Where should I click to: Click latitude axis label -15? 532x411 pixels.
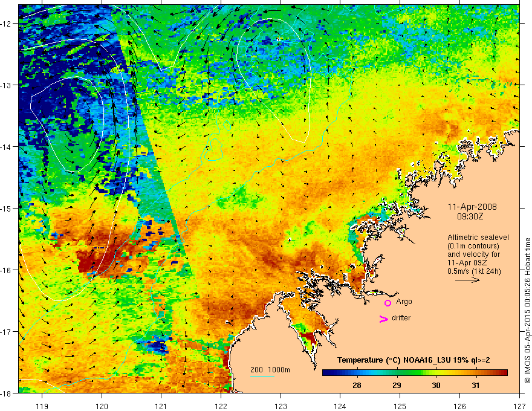(7, 208)
